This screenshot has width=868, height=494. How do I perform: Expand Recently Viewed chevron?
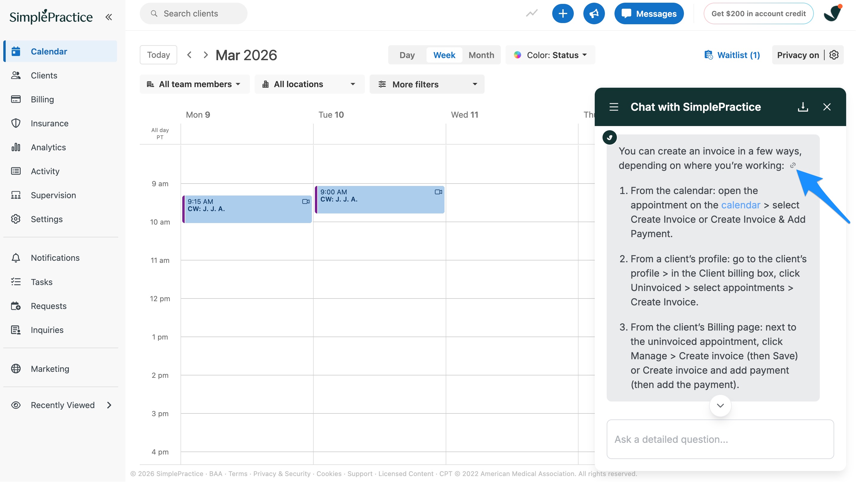(109, 405)
